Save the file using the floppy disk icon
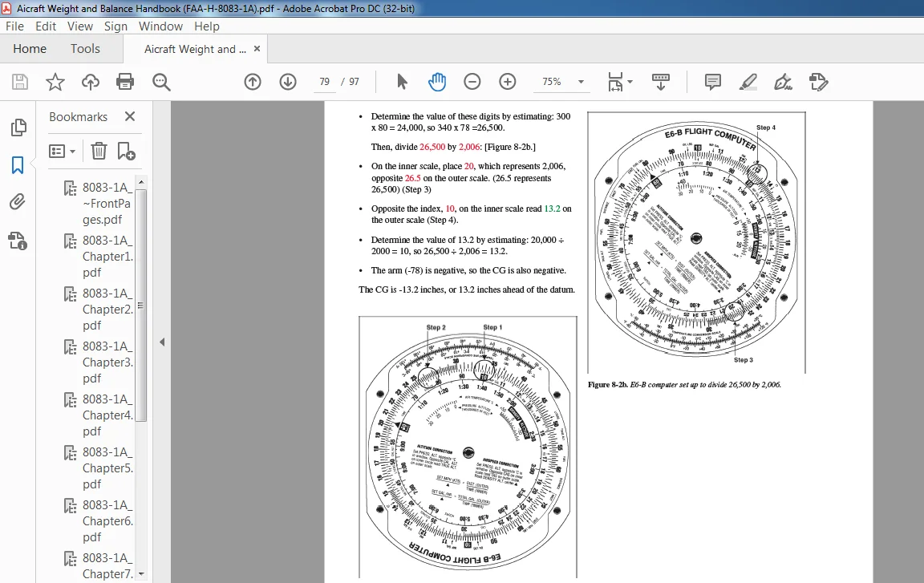Screen dimensions: 924x583 click(x=20, y=82)
